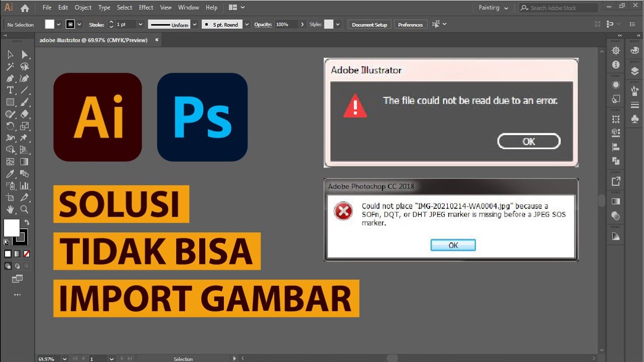Enable Draw Behind mode
The height and width of the screenshot is (362, 644).
(x=17, y=266)
